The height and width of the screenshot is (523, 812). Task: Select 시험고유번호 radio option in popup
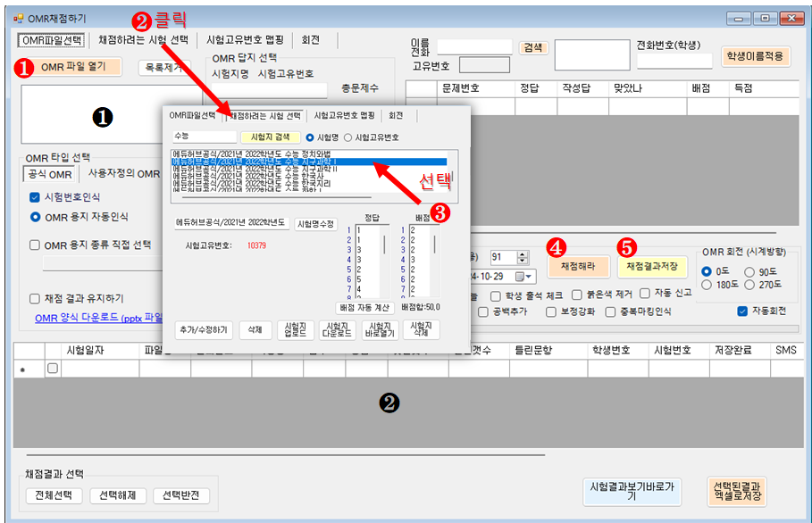[x=350, y=137]
